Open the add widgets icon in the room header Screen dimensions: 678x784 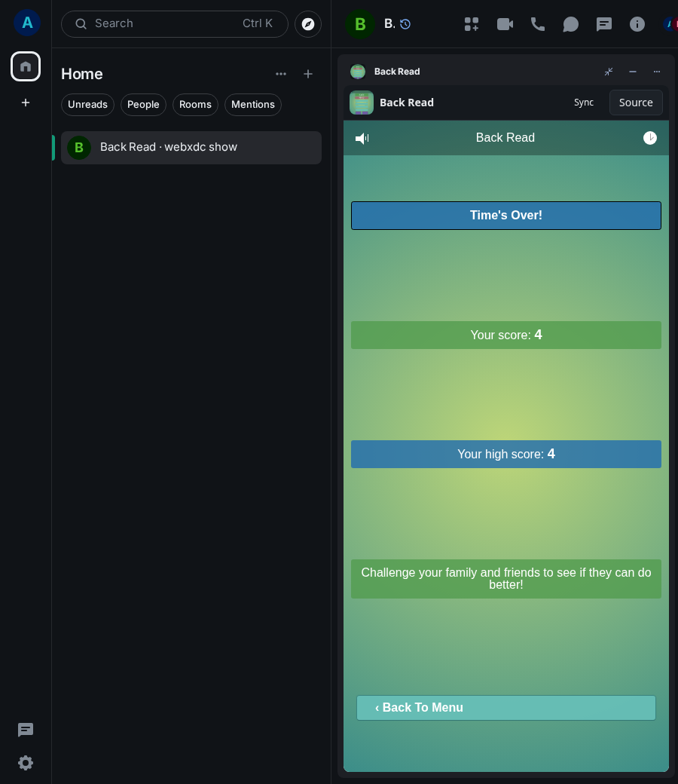[x=471, y=24]
